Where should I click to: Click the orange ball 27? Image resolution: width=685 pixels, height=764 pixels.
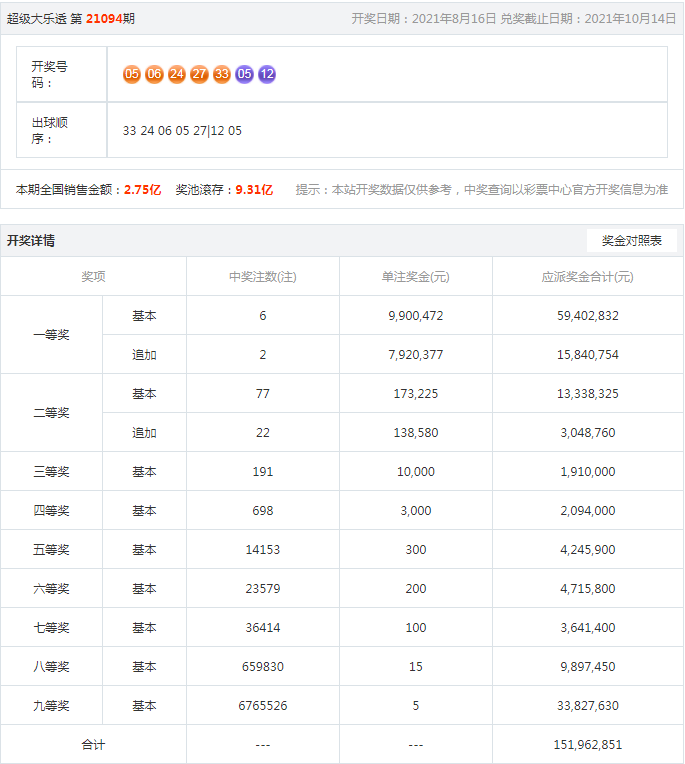[199, 74]
